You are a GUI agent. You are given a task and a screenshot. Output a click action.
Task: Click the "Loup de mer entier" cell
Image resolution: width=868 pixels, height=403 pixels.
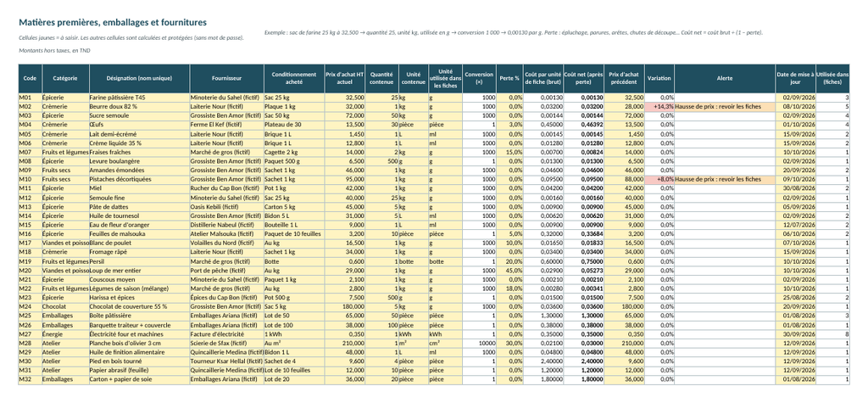point(140,271)
